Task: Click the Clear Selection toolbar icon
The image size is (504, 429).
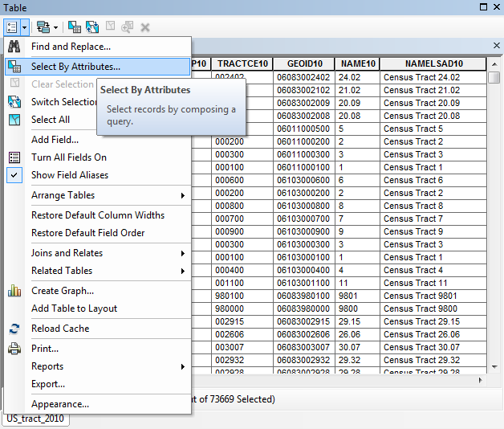Action: pos(110,26)
